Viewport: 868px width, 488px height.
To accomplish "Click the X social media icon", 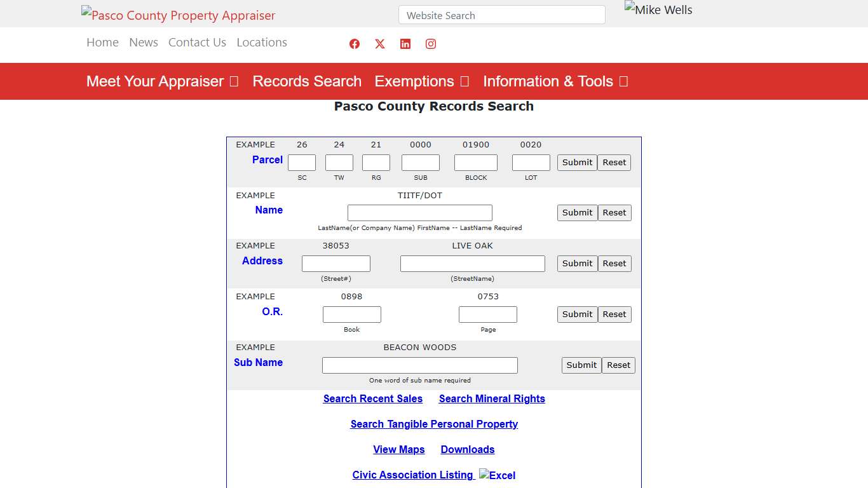I will click(379, 44).
